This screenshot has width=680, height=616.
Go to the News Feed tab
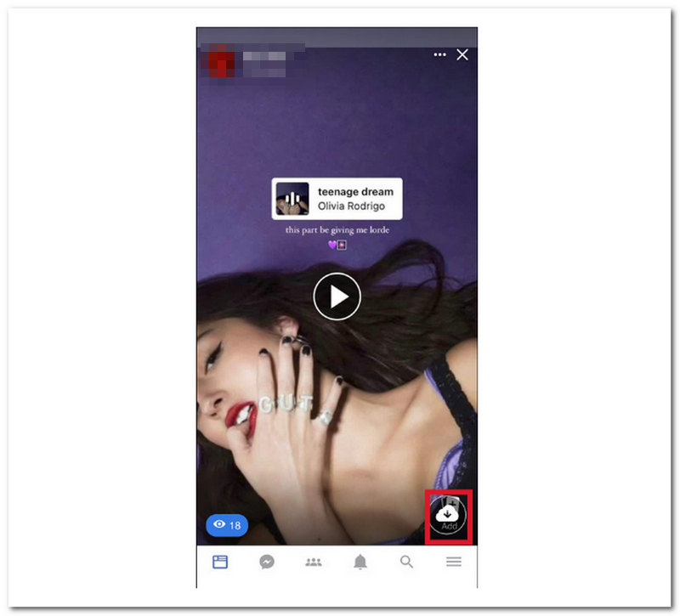coord(220,562)
